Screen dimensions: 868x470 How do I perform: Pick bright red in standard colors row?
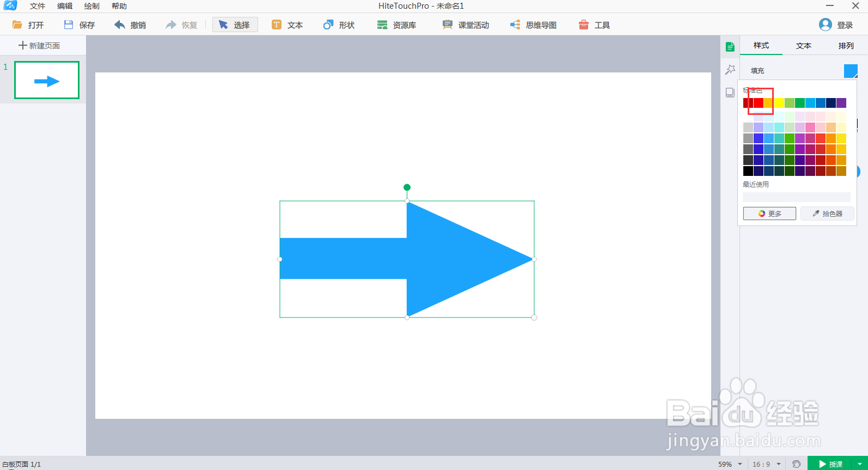[759, 103]
